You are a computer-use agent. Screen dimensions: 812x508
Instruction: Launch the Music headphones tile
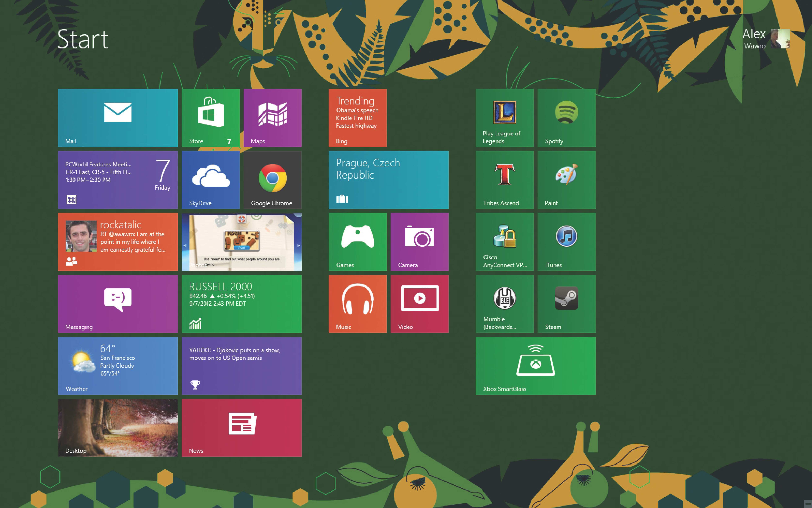(x=357, y=304)
